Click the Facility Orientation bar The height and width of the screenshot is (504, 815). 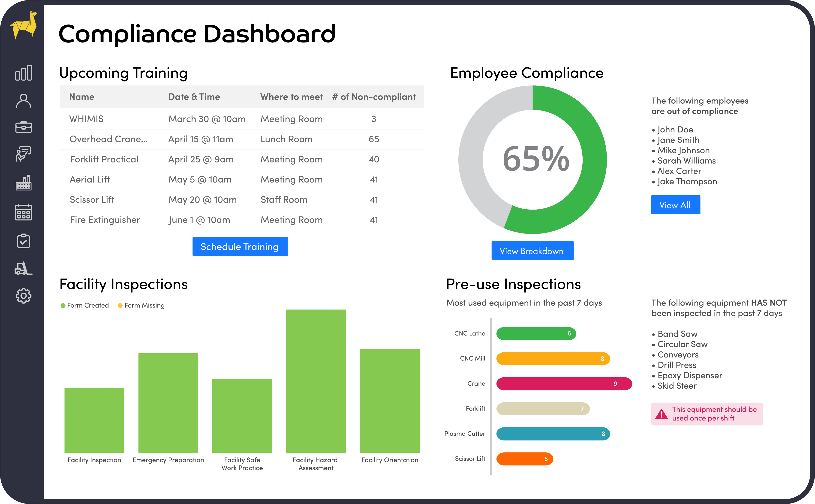[x=390, y=401]
